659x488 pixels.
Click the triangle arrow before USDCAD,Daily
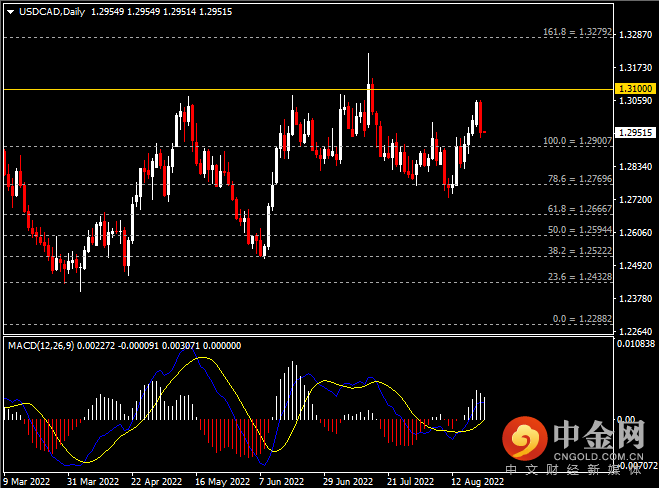8,10
